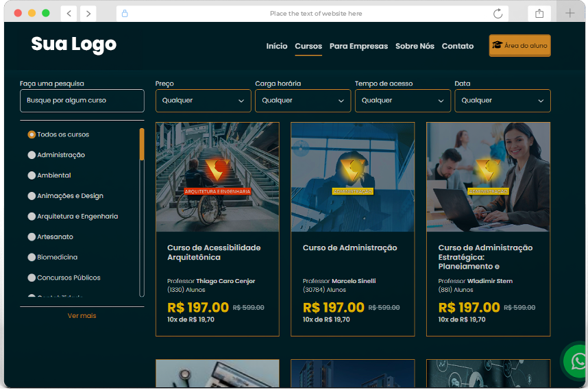588x392 pixels.
Task: Open the Sobre Nós menu item
Action: coord(415,46)
